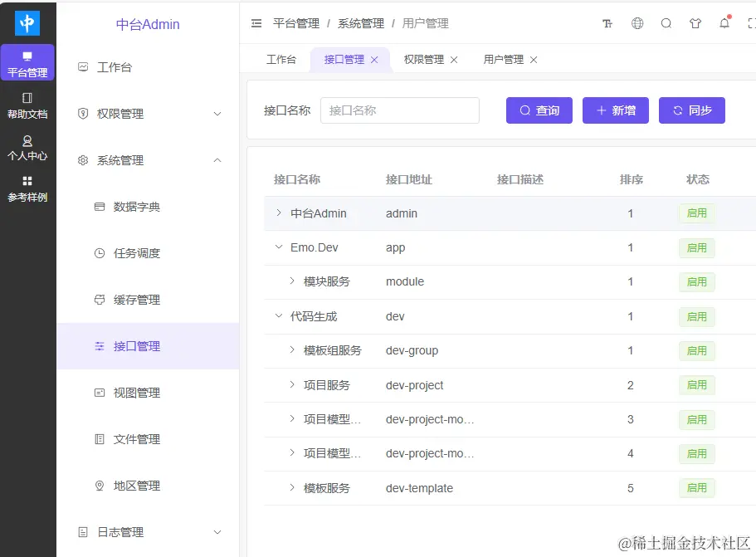The width and height of the screenshot is (756, 557).
Task: Expand the 权限管理 menu group
Action: tap(148, 114)
